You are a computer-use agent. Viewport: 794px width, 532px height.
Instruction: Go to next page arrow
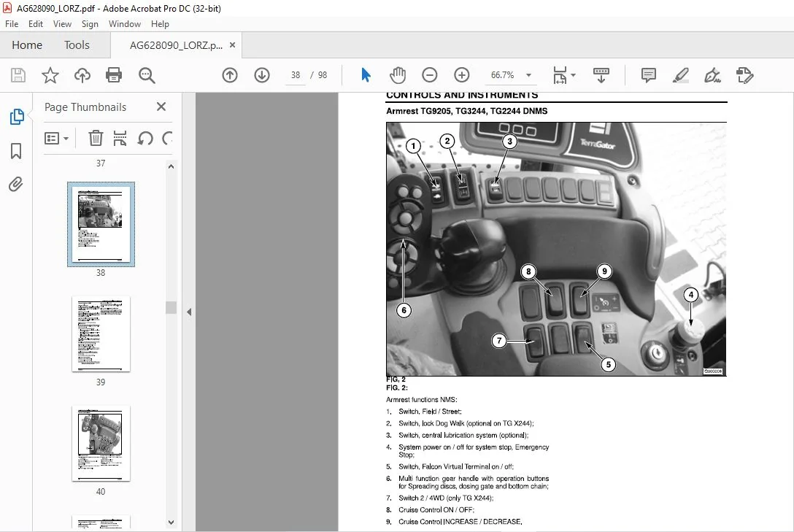262,75
